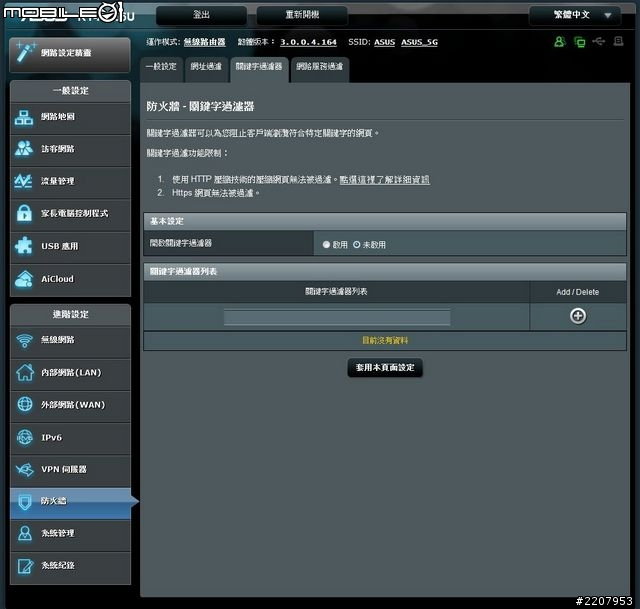Switch to the 網址過濾 tab
The width and height of the screenshot is (640, 609).
(x=207, y=67)
